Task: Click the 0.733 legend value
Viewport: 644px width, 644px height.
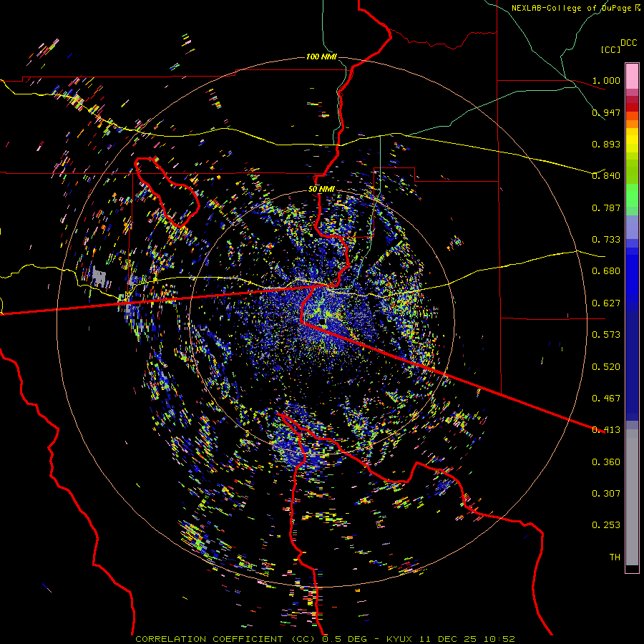Action: pyautogui.click(x=606, y=239)
